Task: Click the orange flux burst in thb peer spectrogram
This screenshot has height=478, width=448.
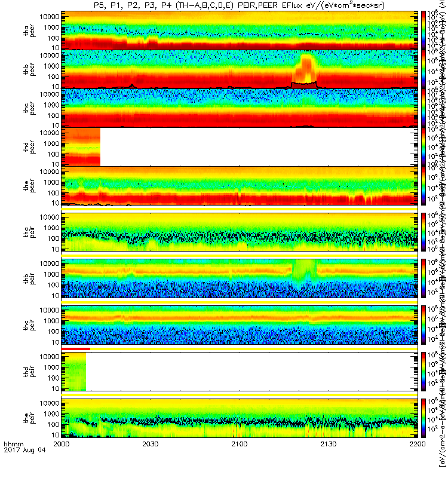Action: [305, 69]
